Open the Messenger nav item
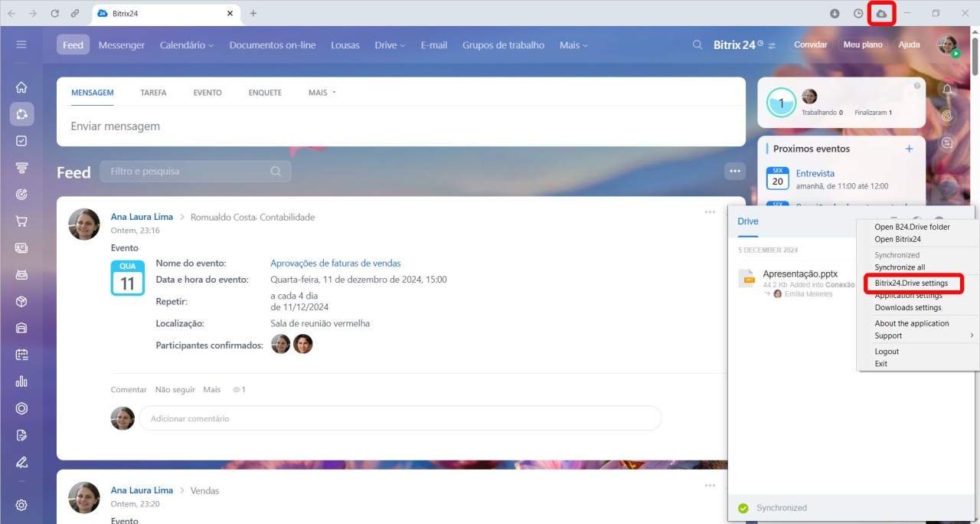980x524 pixels. pos(122,45)
